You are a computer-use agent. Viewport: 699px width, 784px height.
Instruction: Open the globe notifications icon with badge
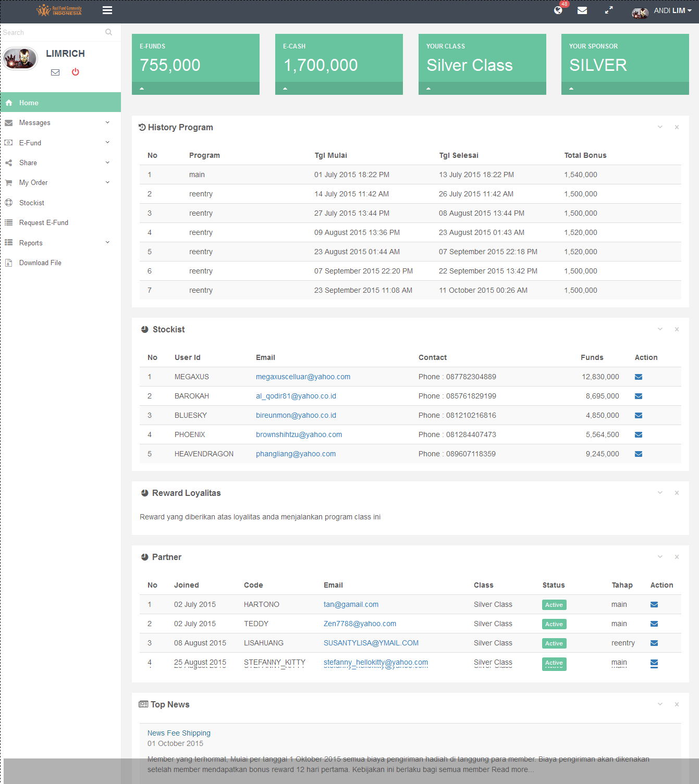click(x=558, y=10)
